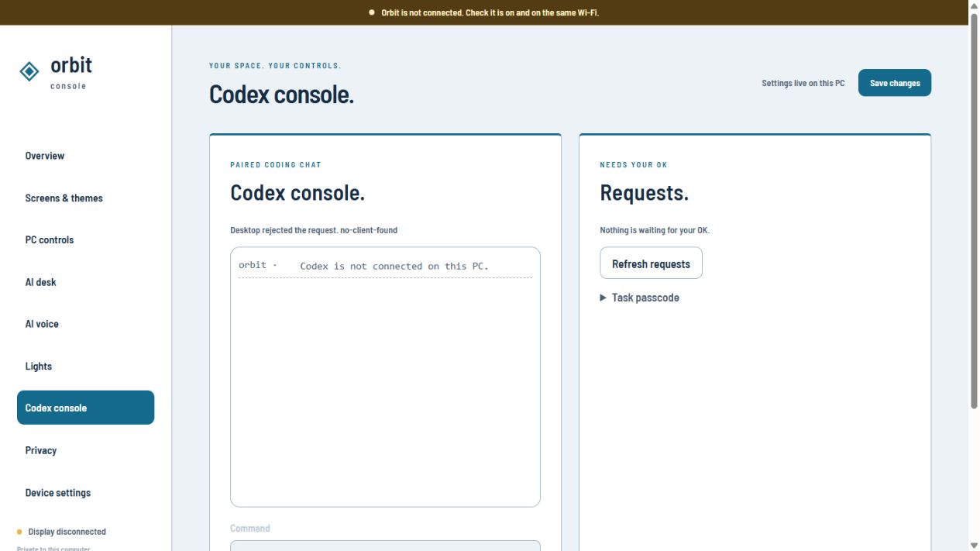
Task: Select the Codex console sidebar item
Action: 85,408
